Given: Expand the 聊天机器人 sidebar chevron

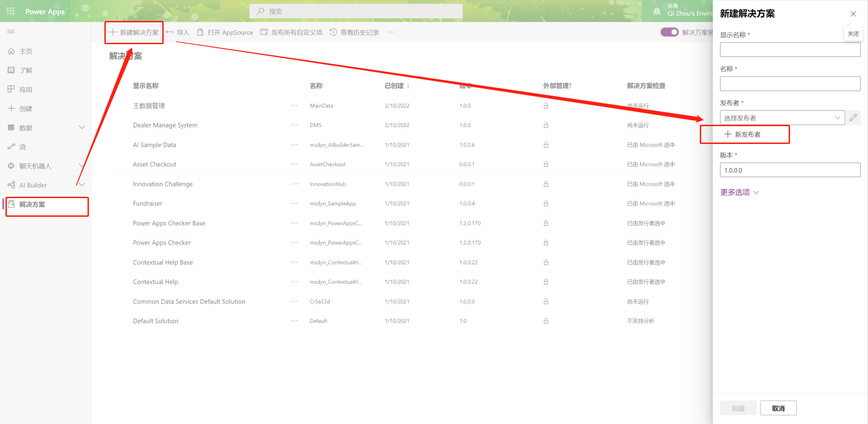Looking at the screenshot, I should point(82,166).
